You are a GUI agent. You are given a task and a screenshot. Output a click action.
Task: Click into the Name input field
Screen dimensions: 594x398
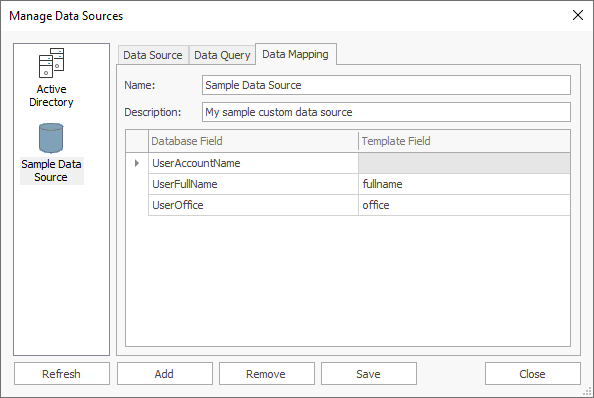pyautogui.click(x=386, y=85)
